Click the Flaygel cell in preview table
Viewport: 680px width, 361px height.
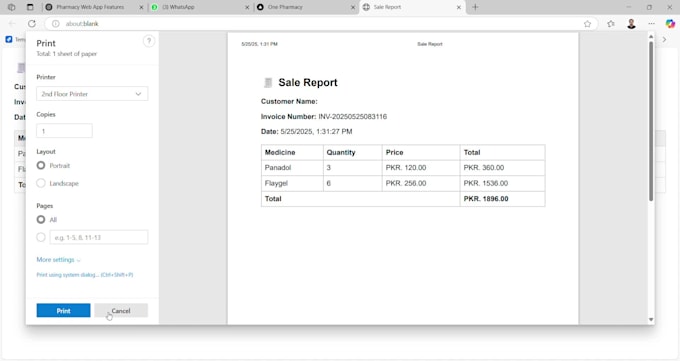pos(292,183)
